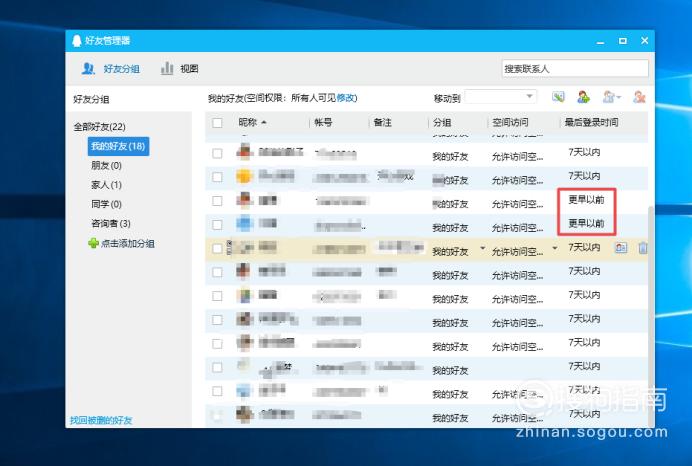Image resolution: width=692 pixels, height=466 pixels.
Task: Check the box in the row without space access
Action: [217, 368]
